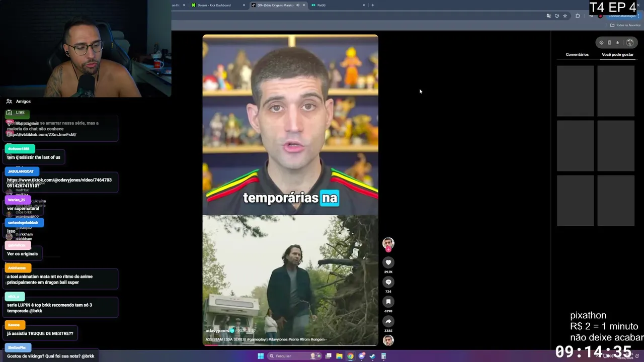Click the main TikTok video player
Screen dimensions: 644x362
290,190
